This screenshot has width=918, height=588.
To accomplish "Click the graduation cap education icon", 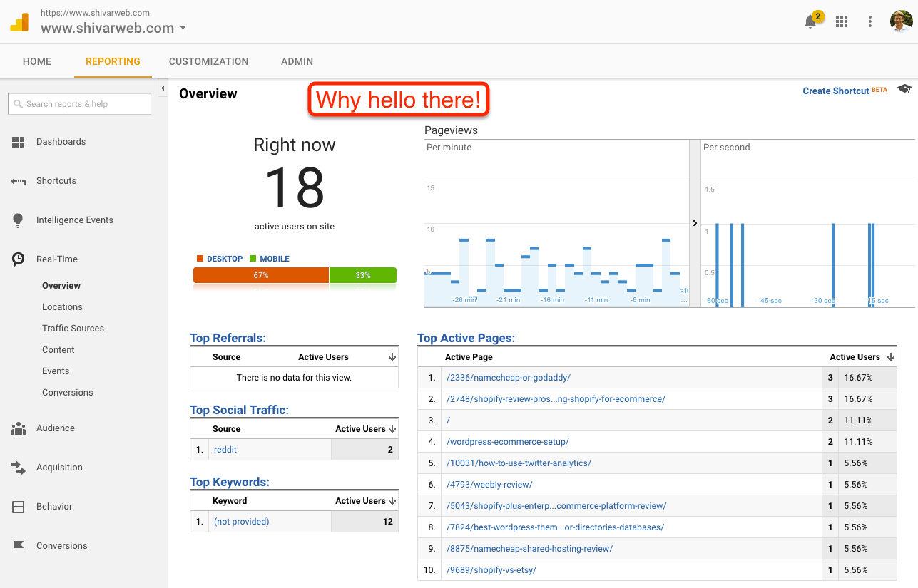I will pyautogui.click(x=904, y=89).
